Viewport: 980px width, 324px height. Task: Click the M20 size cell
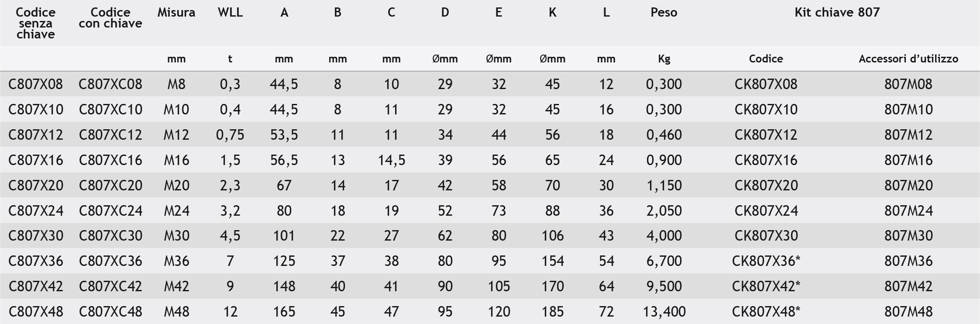[x=176, y=185]
